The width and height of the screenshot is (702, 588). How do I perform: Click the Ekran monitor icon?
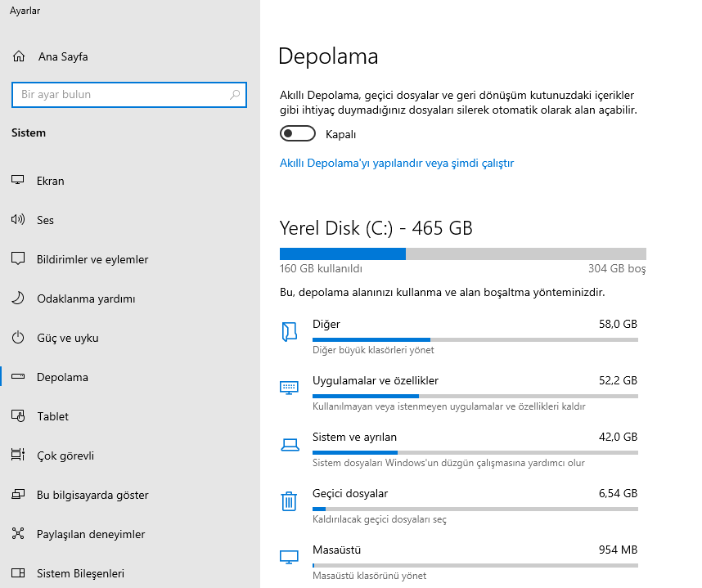pos(19,181)
